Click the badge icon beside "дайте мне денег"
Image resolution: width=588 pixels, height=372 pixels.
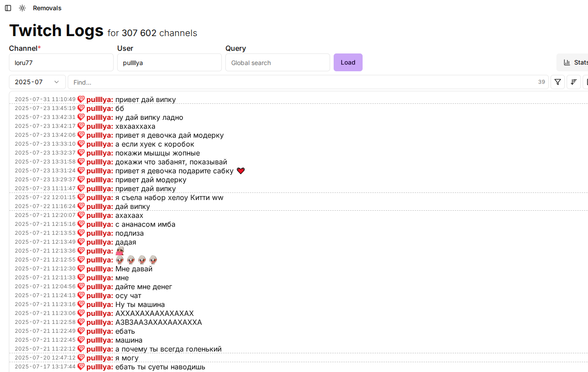tap(81, 286)
